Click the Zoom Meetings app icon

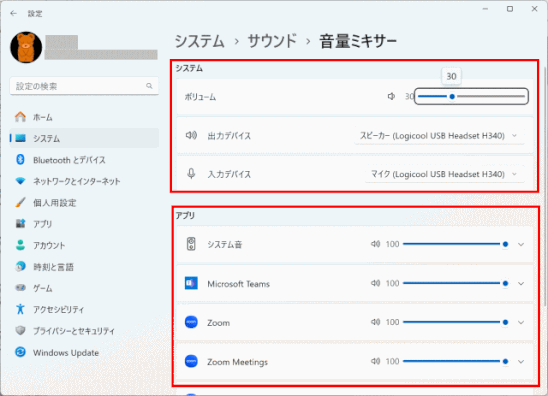[191, 361]
